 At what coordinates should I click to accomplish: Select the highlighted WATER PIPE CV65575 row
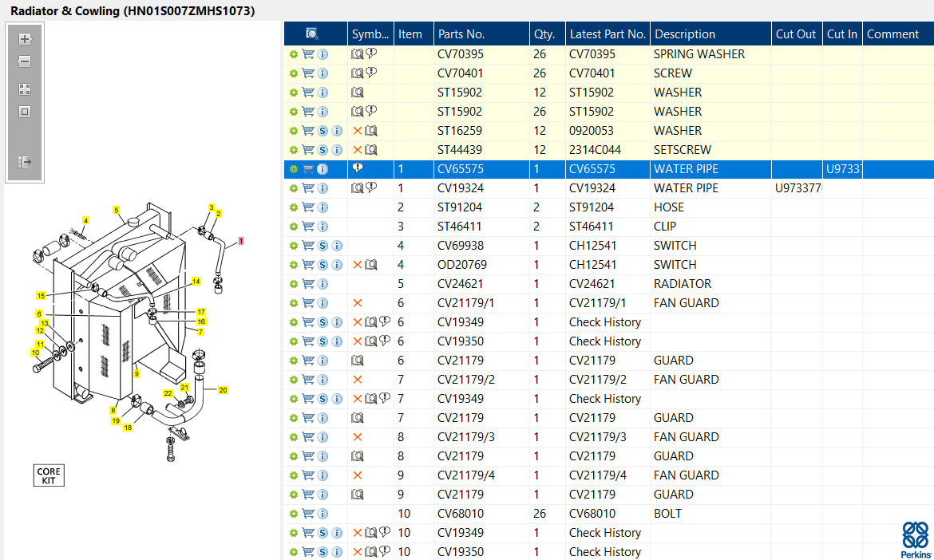609,169
